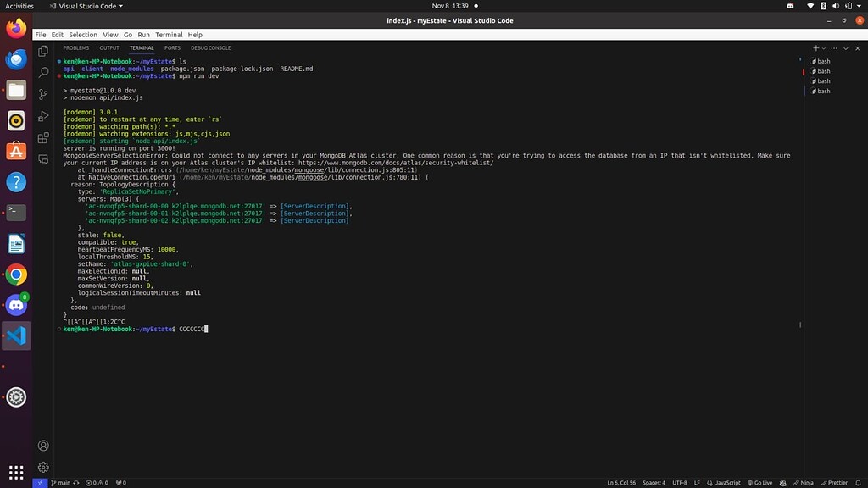
Task: Click the connection.js:780:11 file path link
Action: (300, 178)
